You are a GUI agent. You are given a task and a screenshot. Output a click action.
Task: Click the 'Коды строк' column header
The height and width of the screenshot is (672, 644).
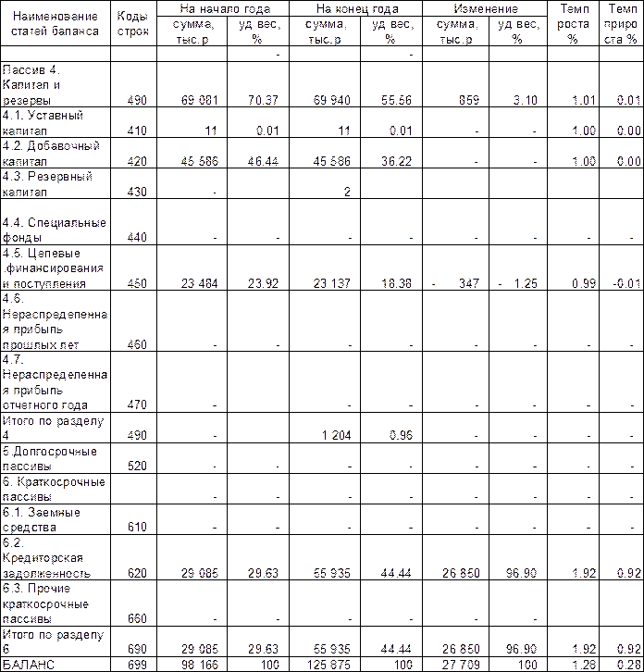[133, 23]
